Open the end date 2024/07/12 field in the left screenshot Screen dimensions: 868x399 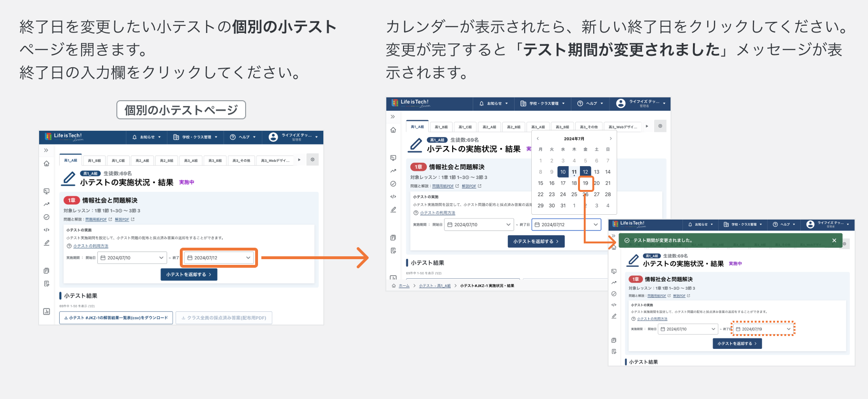pos(219,258)
